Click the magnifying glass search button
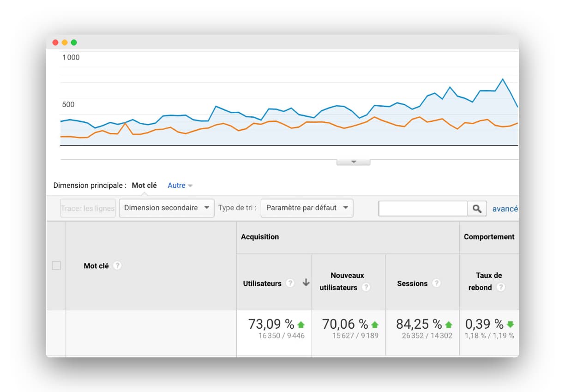The height and width of the screenshot is (392, 565). 477,209
